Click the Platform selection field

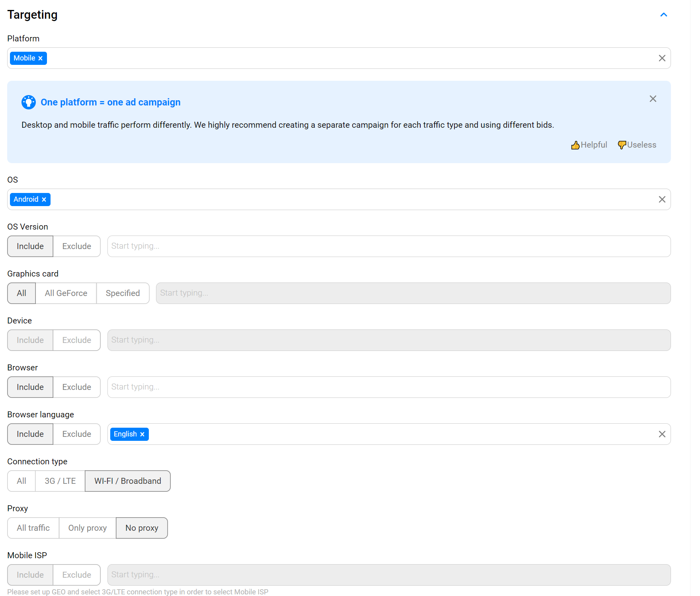tap(339, 58)
